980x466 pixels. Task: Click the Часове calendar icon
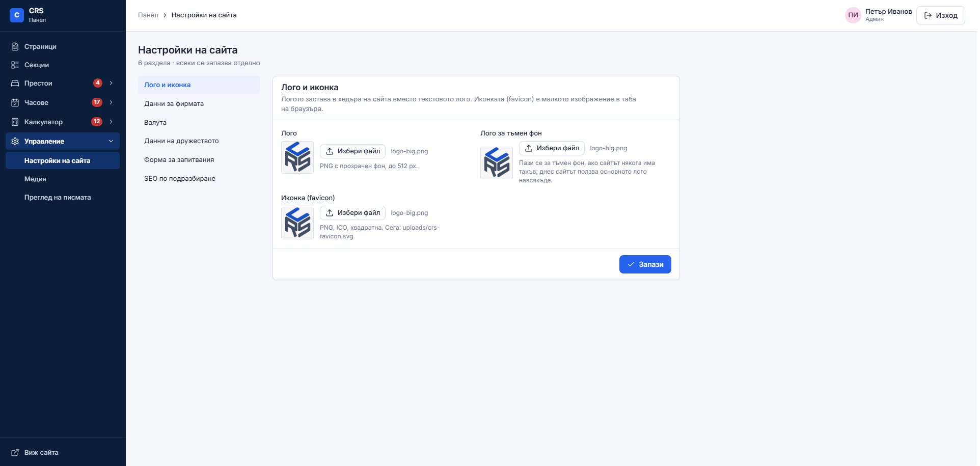(x=15, y=102)
